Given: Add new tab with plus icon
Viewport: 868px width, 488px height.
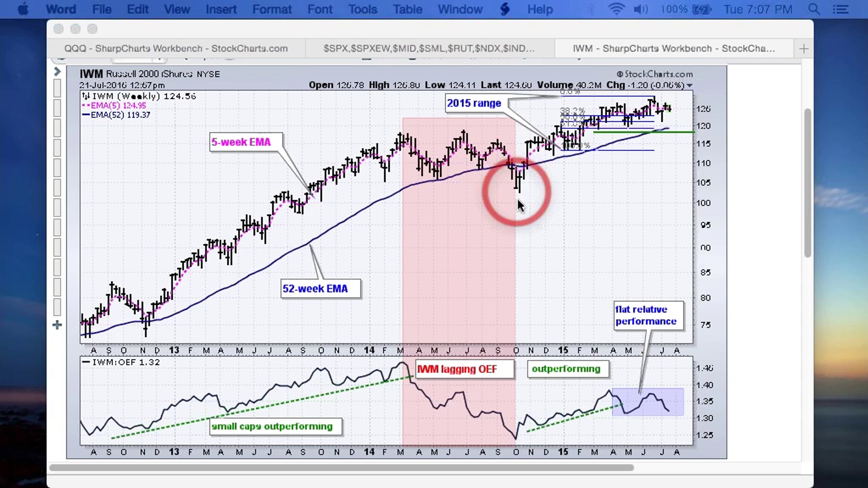Looking at the screenshot, I should [x=804, y=49].
